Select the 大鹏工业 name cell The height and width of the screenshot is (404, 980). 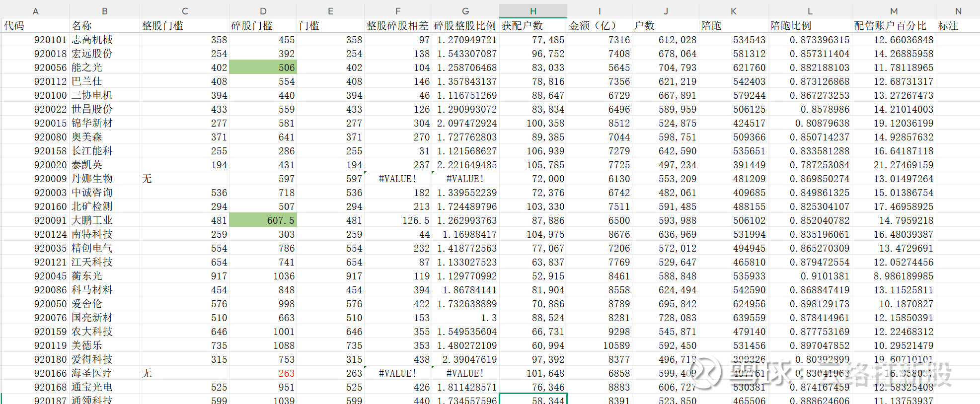pyautogui.click(x=104, y=220)
